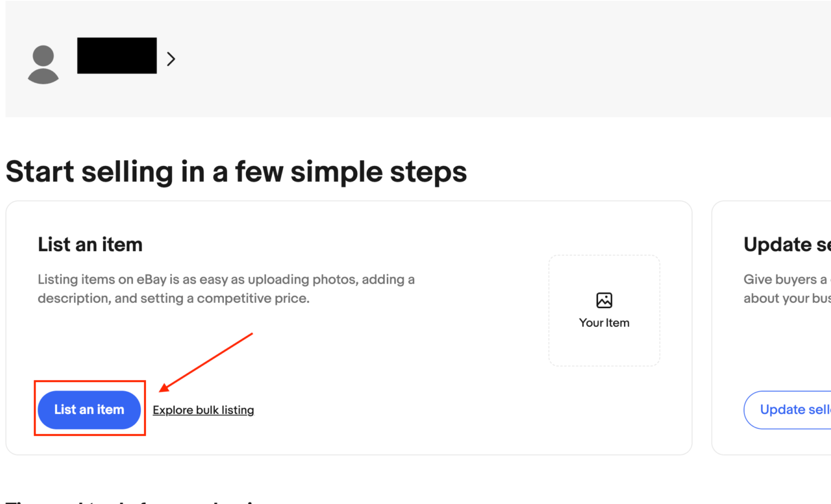Image resolution: width=831 pixels, height=504 pixels.
Task: Click the setting a competitive price text line
Action: [173, 299]
